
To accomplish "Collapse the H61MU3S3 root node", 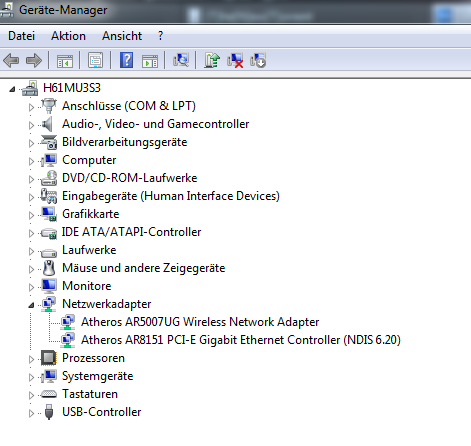I will [x=12, y=89].
